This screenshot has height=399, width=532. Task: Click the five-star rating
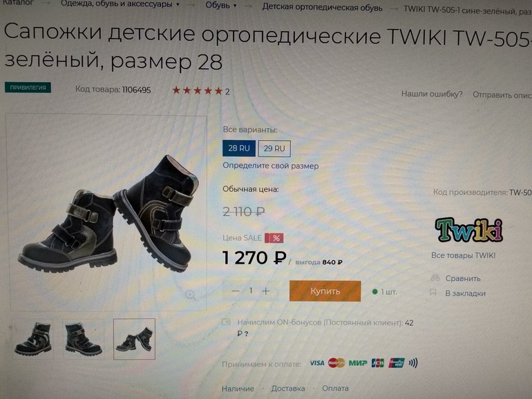coord(197,90)
